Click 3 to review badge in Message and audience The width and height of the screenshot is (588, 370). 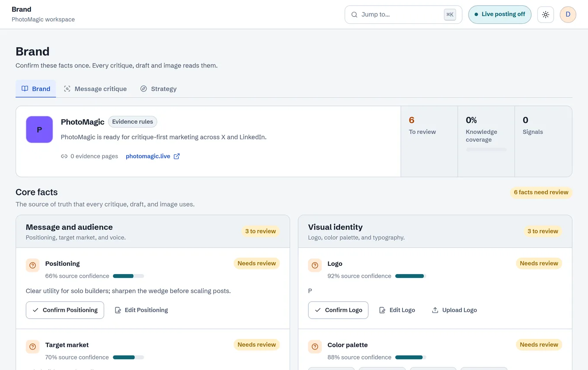pyautogui.click(x=260, y=231)
